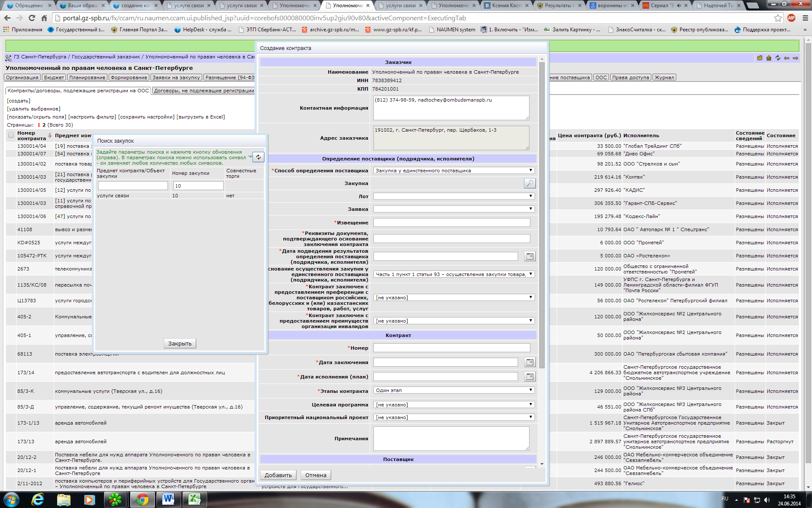Reload the page in the browser

tap(32, 18)
